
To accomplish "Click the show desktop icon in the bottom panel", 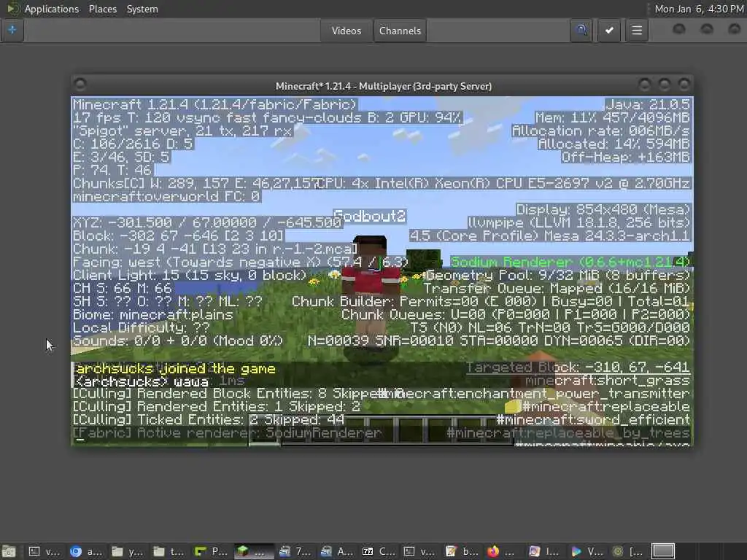I will tap(9, 551).
